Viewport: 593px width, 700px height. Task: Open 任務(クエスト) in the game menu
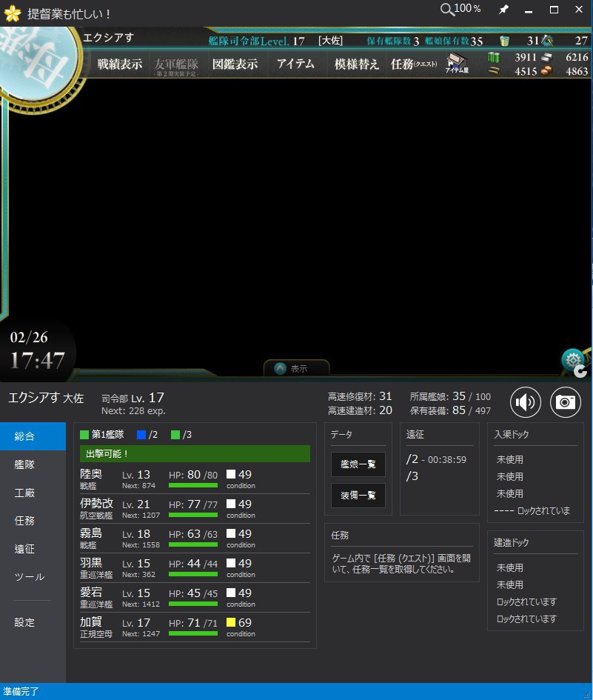pos(414,64)
